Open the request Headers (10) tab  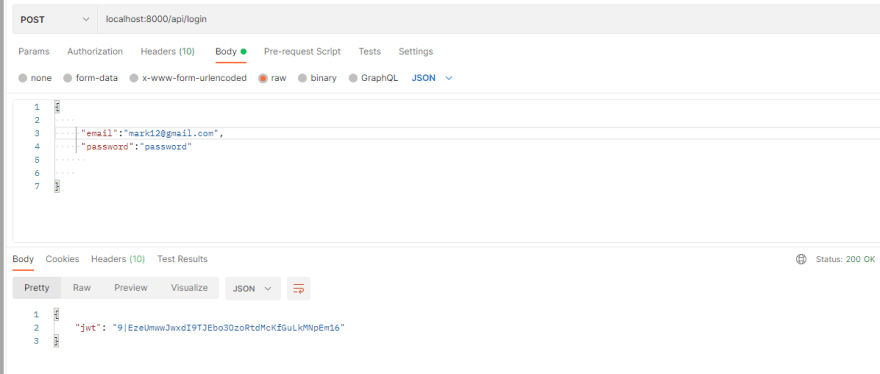coord(168,51)
